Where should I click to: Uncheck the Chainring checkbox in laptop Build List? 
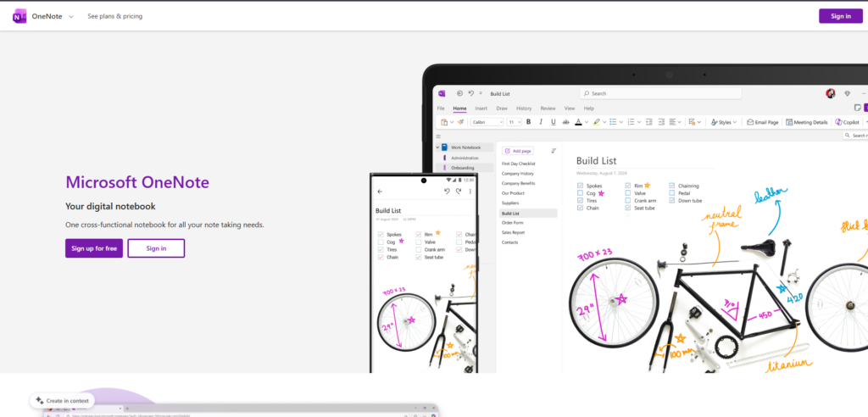pos(672,186)
